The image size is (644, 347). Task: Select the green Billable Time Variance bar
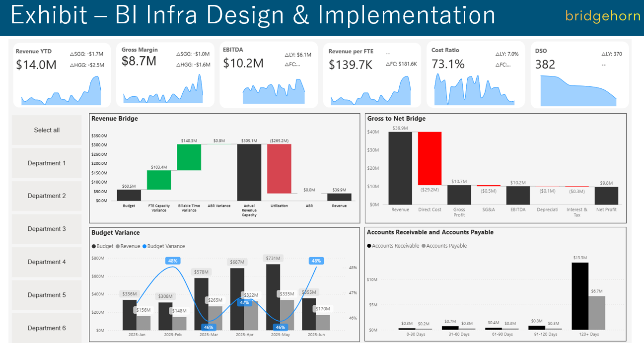(189, 157)
